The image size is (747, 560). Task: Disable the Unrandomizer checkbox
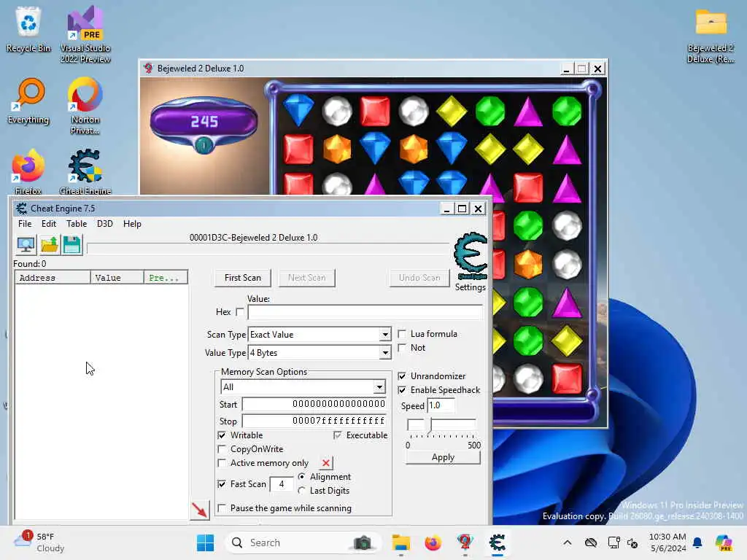pos(402,376)
